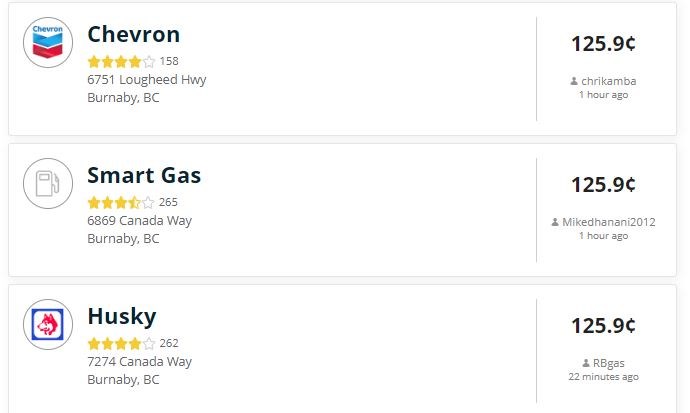Open the chrikamba user profile link
This screenshot has height=413, width=690.
click(609, 81)
